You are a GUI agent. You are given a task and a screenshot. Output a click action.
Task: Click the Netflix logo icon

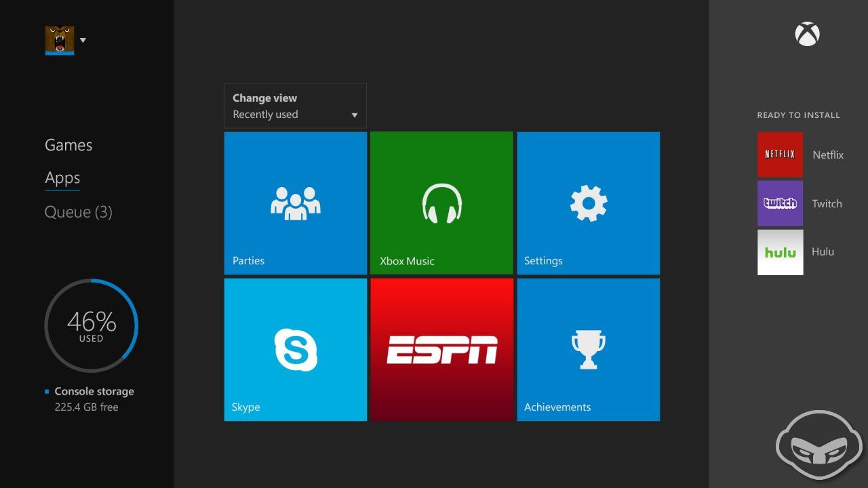coord(780,155)
